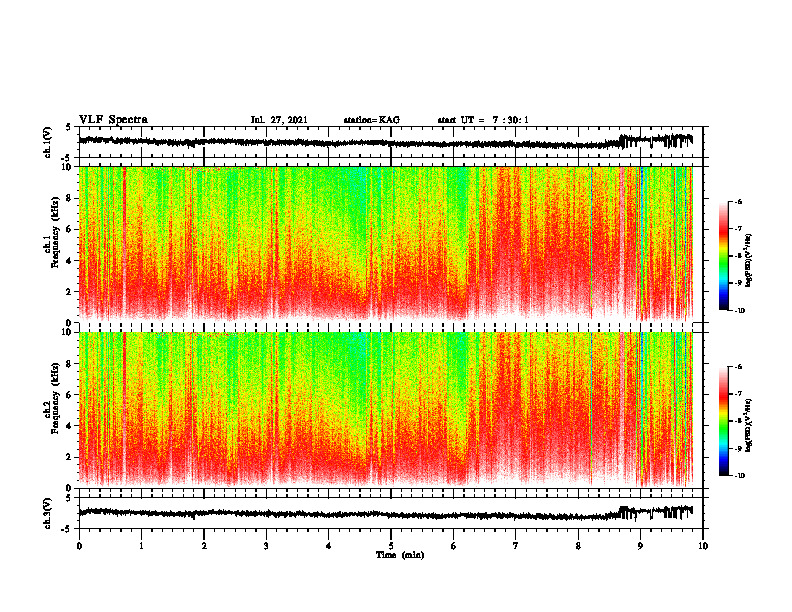Click the "Time (min)" x-axis label
Screen dimensions: 792x612
coord(400,555)
